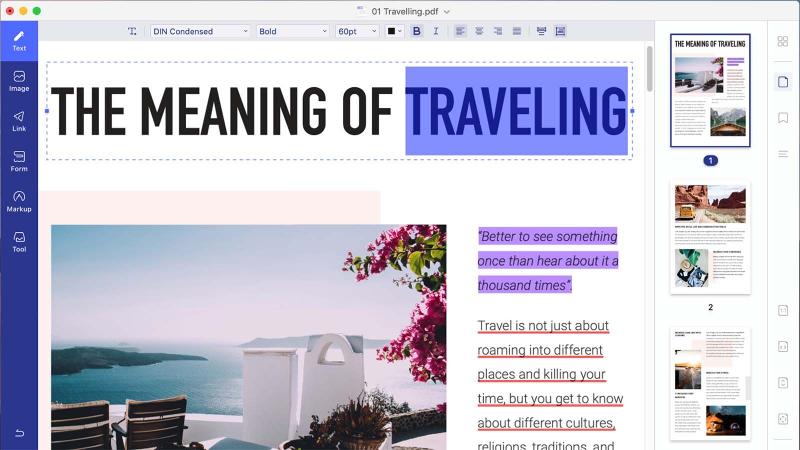Click the last text-box alignment icon in the toolbar

560,31
